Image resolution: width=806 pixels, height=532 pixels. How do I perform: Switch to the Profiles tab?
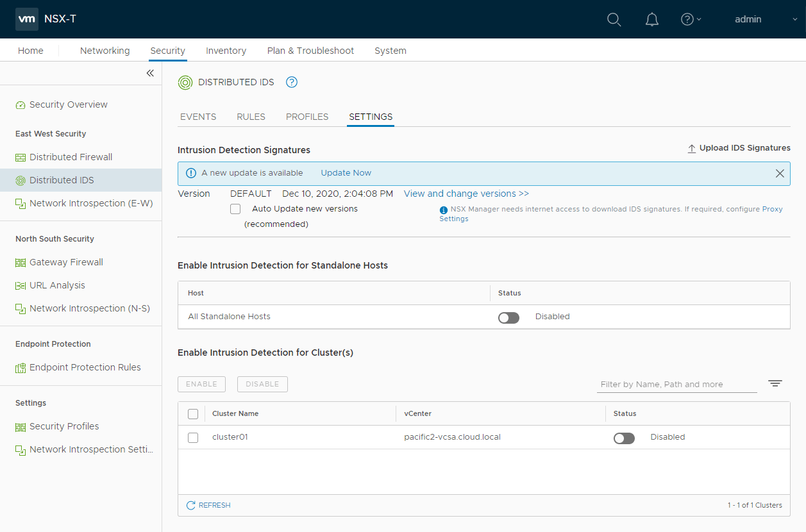(307, 117)
